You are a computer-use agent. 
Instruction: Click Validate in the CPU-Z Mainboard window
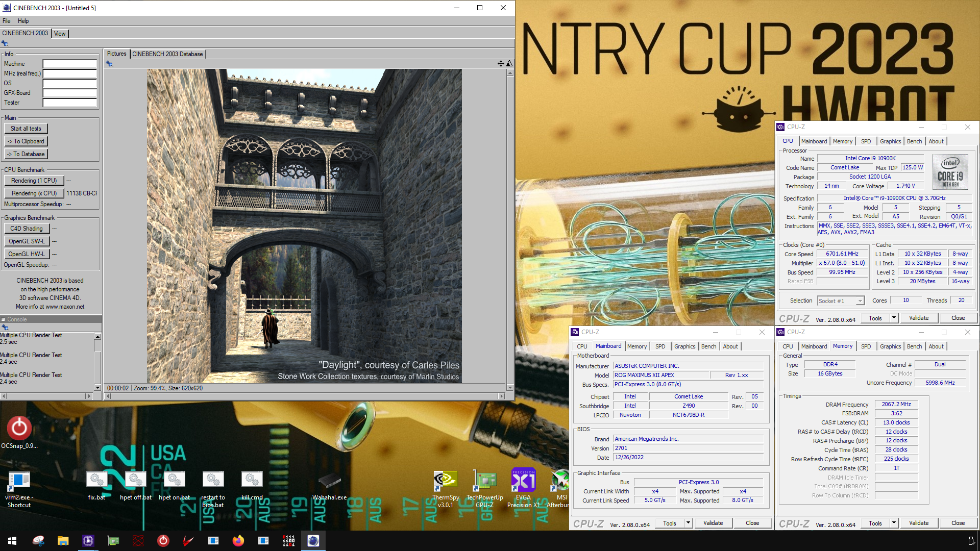713,523
